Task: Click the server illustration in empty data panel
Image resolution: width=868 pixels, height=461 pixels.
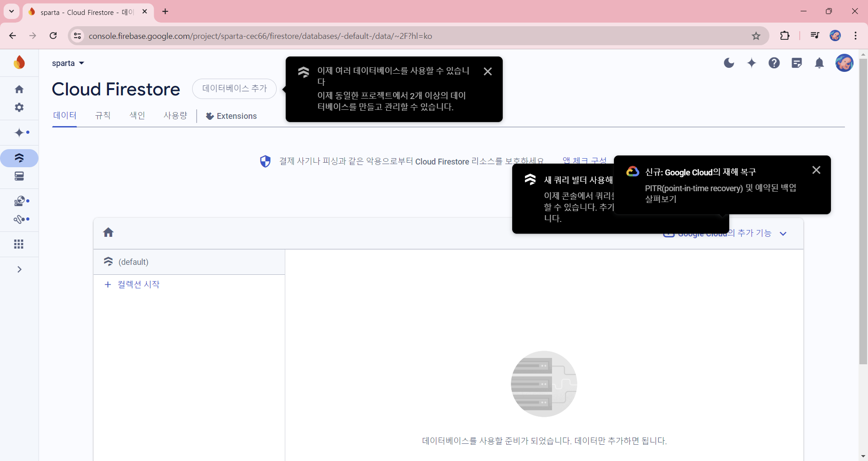Action: (544, 384)
